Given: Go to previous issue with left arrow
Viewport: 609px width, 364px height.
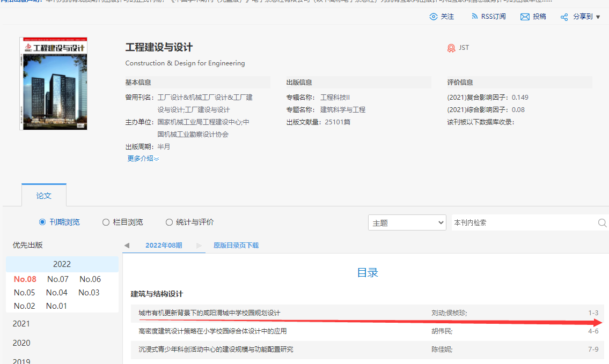Looking at the screenshot, I should 127,246.
